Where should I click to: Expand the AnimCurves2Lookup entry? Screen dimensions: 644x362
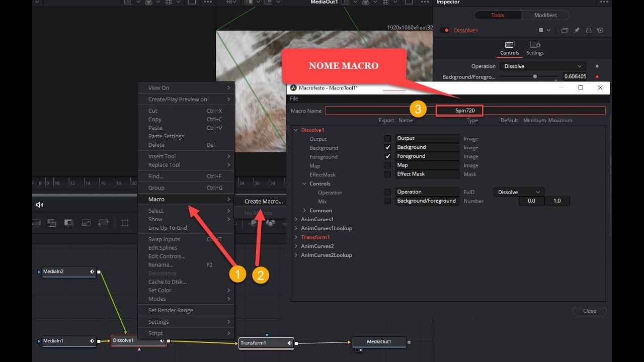(x=296, y=255)
